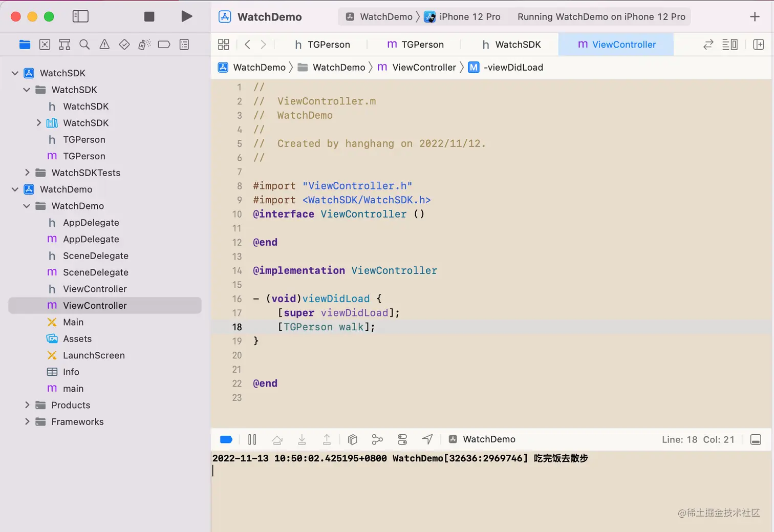
Task: Open Debug Memory Graph
Action: (x=377, y=439)
